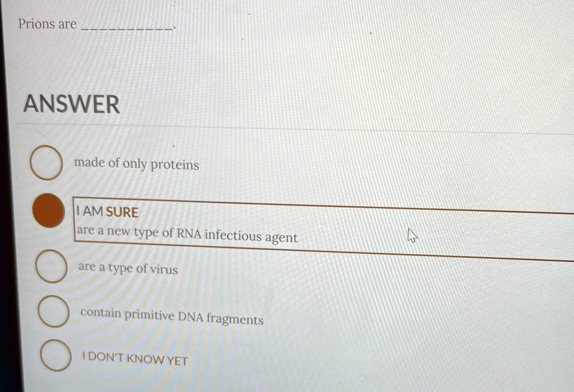Click the "I DON'T KNOW YET" label text
The width and height of the screenshot is (574, 392).
(135, 359)
